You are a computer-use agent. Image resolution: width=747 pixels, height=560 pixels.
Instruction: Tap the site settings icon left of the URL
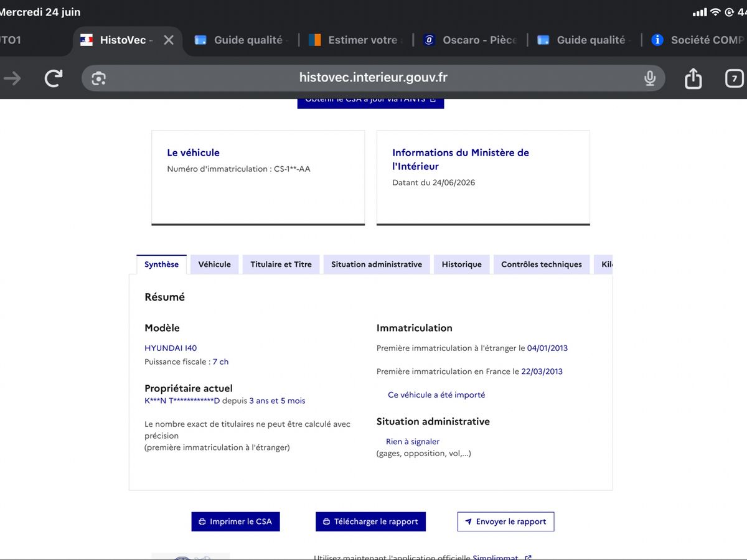pos(98,78)
